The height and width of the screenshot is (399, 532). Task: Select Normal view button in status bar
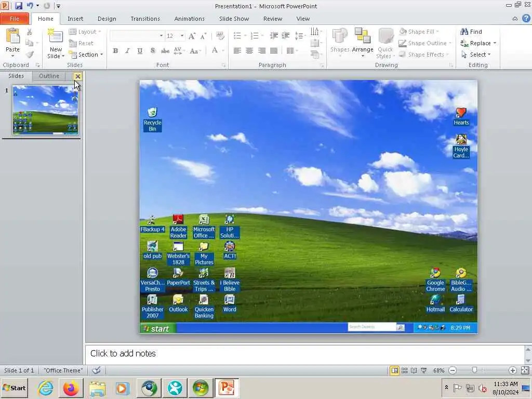pyautogui.click(x=395, y=370)
